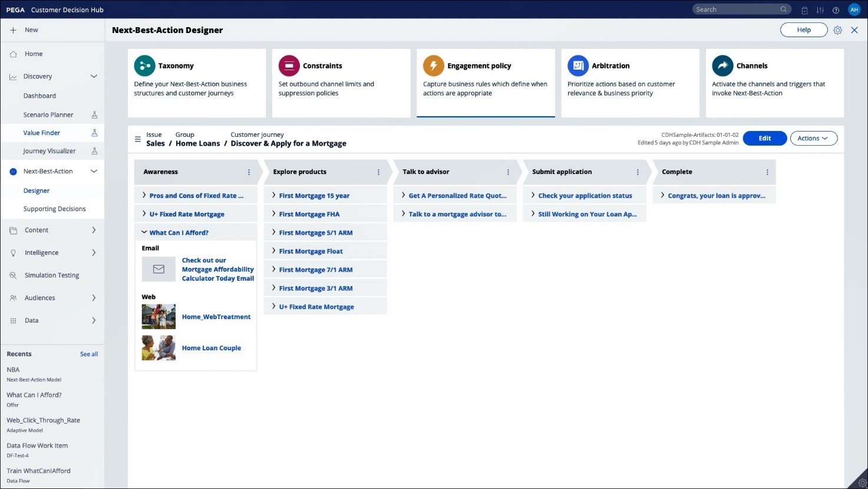
Task: Open Complete stage options menu
Action: [x=767, y=172]
